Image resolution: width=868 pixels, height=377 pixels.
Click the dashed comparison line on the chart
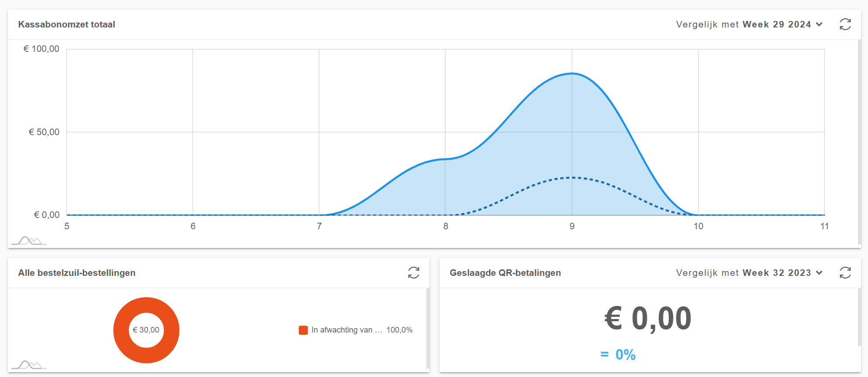click(x=573, y=177)
